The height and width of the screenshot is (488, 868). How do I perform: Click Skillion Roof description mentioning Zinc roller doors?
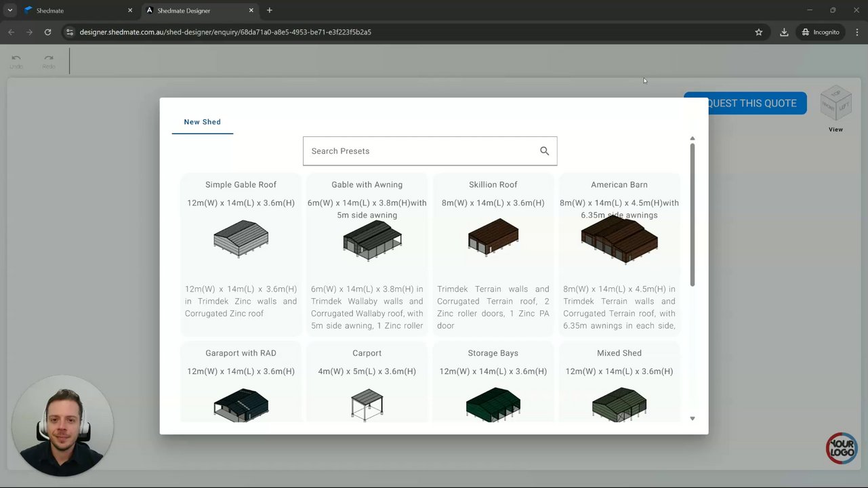493,307
